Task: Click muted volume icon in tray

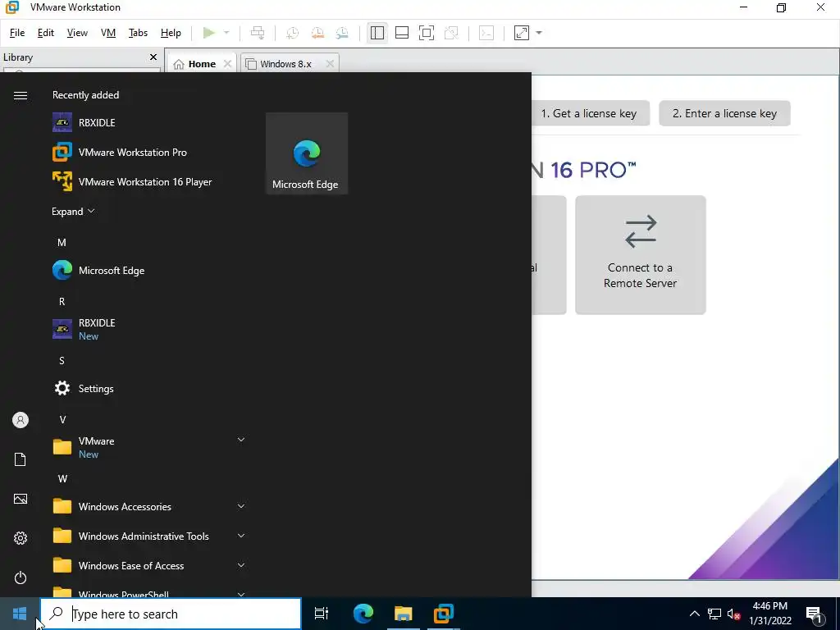Action: pyautogui.click(x=733, y=614)
